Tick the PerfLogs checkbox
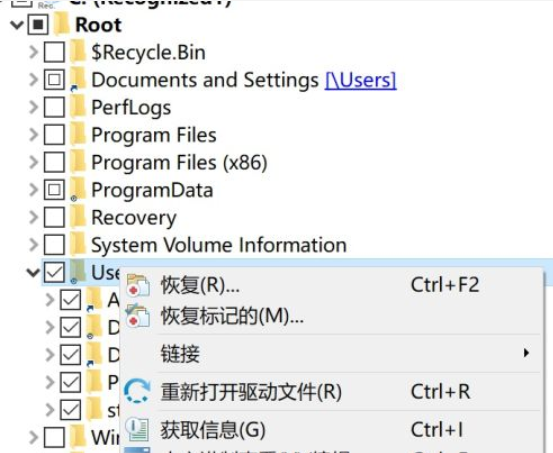553x453 pixels. (x=54, y=107)
